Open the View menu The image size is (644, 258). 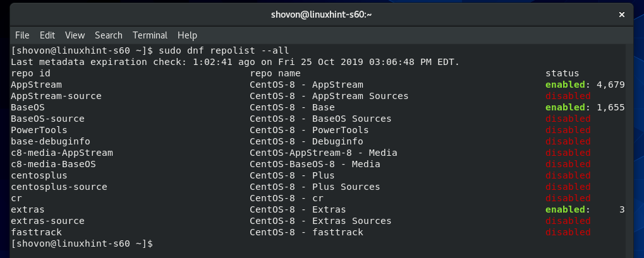coord(75,35)
